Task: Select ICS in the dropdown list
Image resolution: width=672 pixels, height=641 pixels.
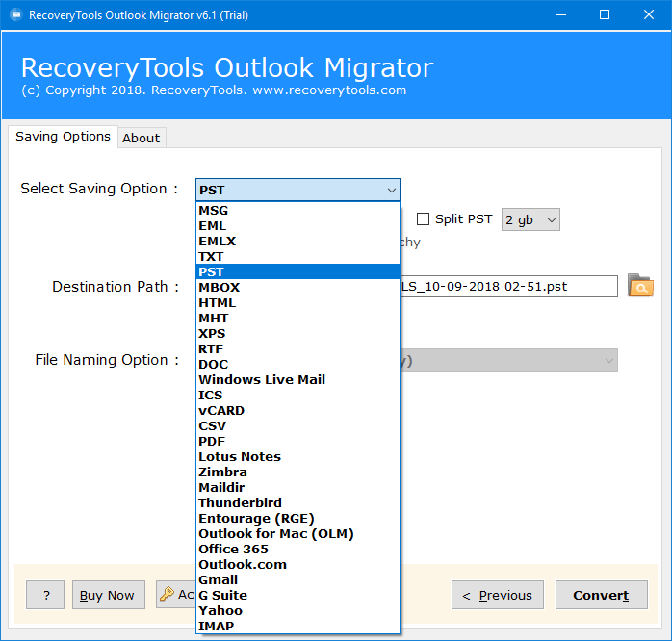Action: (x=297, y=396)
